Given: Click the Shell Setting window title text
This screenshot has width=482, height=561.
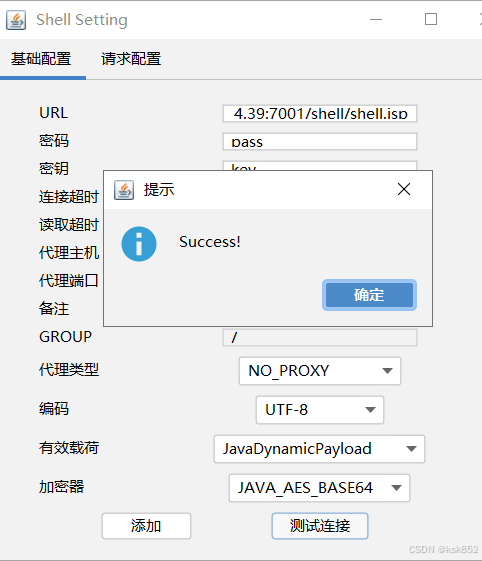Looking at the screenshot, I should (82, 20).
